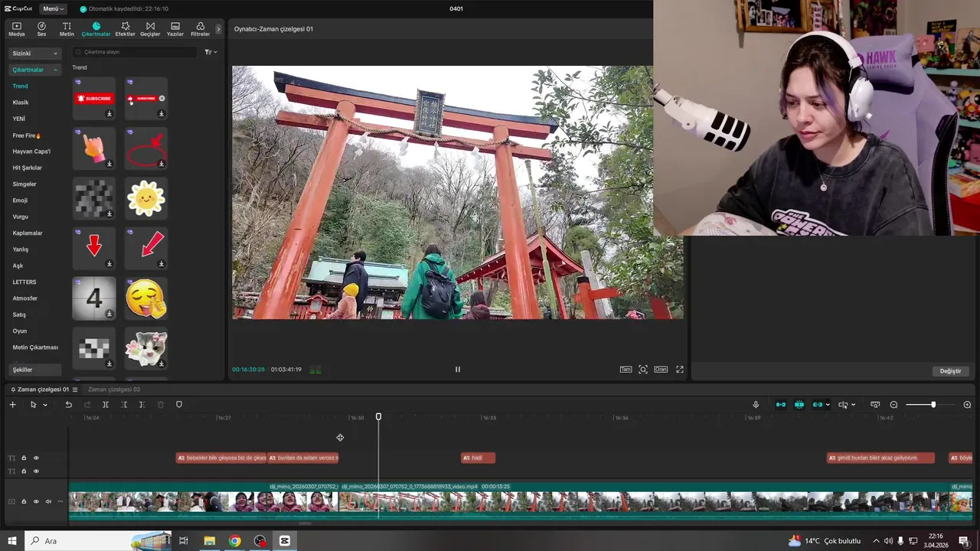Switch to the Metin text panel
Screen dimensions: 980x551
[x=67, y=29]
